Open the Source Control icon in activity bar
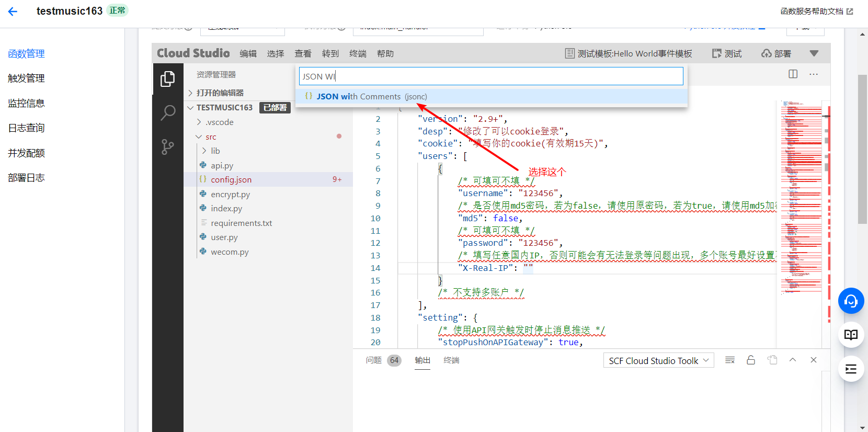The height and width of the screenshot is (432, 868). click(x=168, y=147)
